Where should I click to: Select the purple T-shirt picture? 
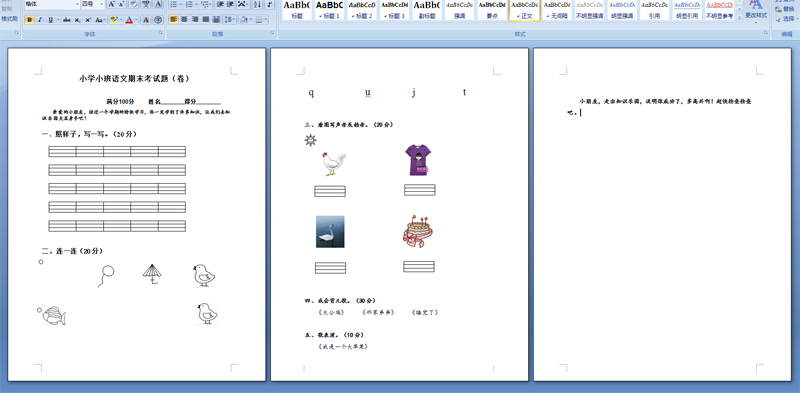pos(418,160)
